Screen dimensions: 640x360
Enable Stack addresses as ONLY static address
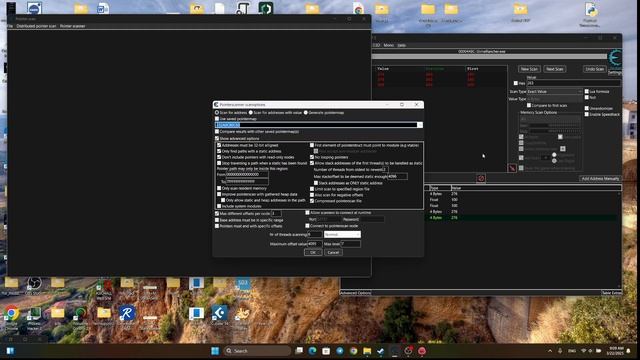pyautogui.click(x=316, y=183)
